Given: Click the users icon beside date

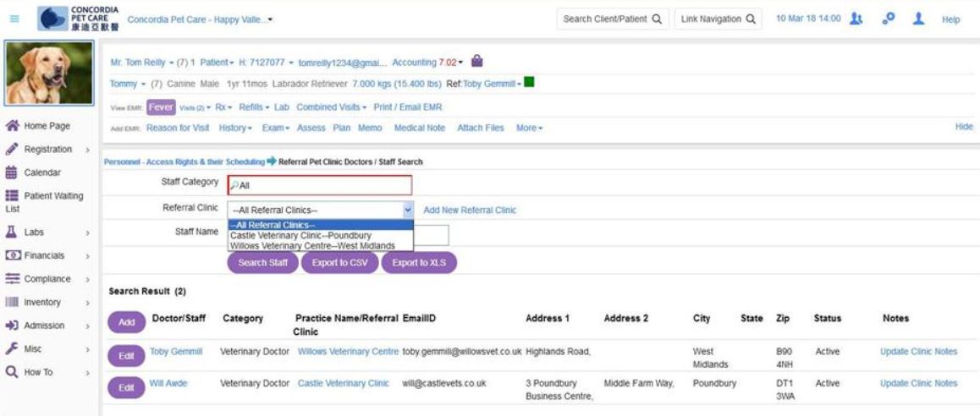Looking at the screenshot, I should click(x=856, y=19).
